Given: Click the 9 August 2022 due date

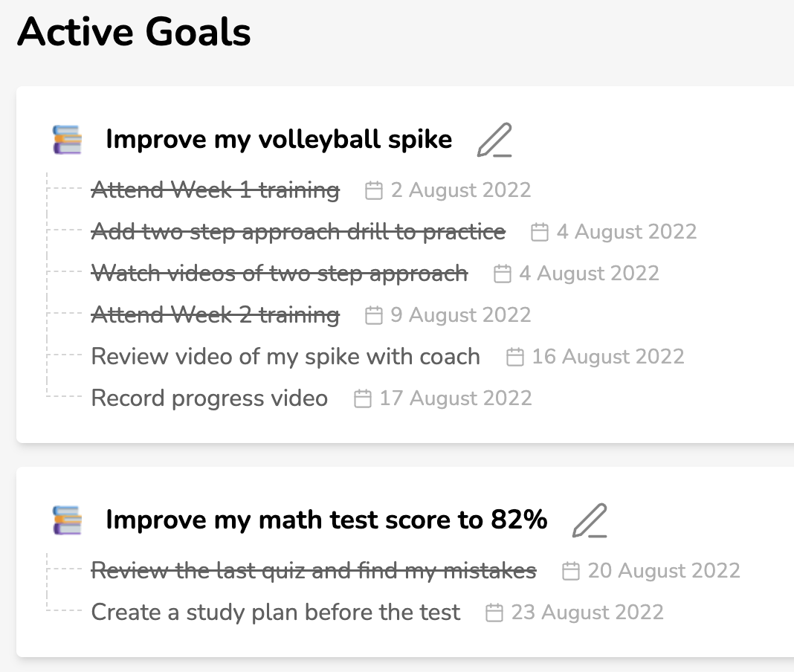Looking at the screenshot, I should (x=460, y=315).
